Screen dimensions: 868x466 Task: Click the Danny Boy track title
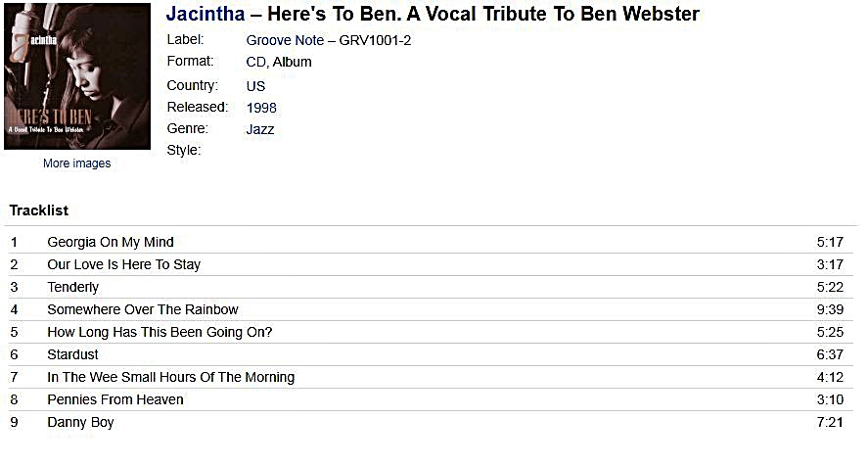tap(81, 423)
